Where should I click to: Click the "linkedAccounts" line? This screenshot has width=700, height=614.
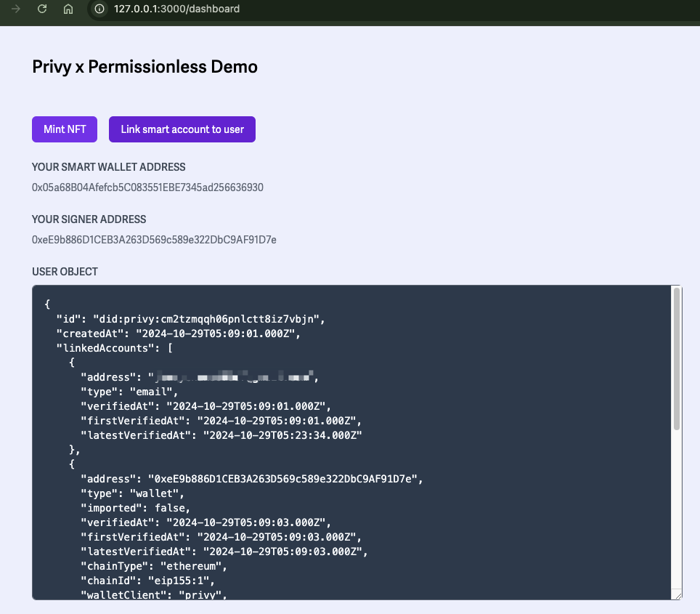pos(114,348)
